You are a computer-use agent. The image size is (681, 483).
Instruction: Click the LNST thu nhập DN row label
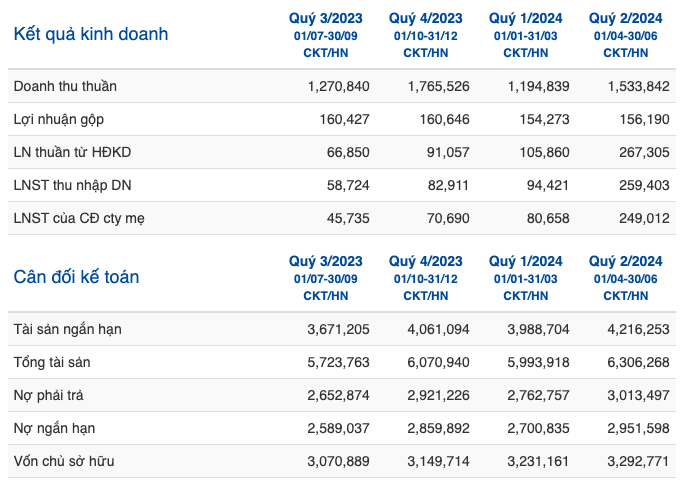(73, 185)
